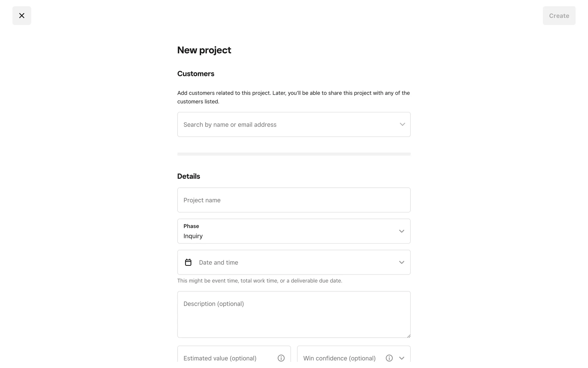The height and width of the screenshot is (368, 588).
Task: Click into the Description text area
Action: [x=293, y=314]
